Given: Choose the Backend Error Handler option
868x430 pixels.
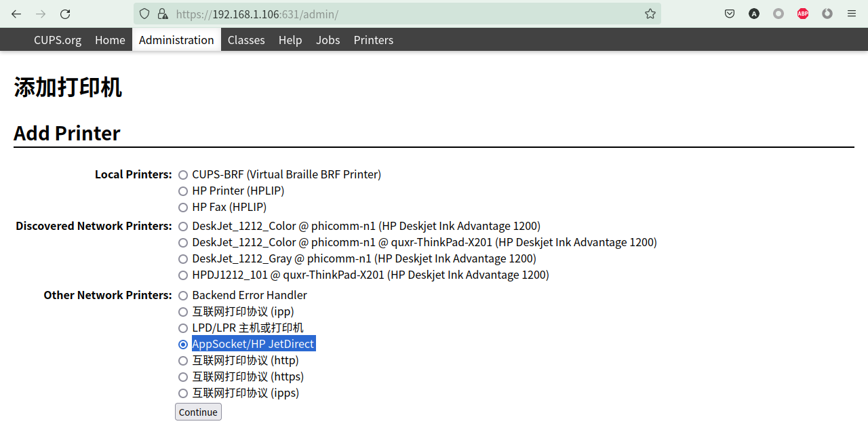Looking at the screenshot, I should tap(183, 296).
